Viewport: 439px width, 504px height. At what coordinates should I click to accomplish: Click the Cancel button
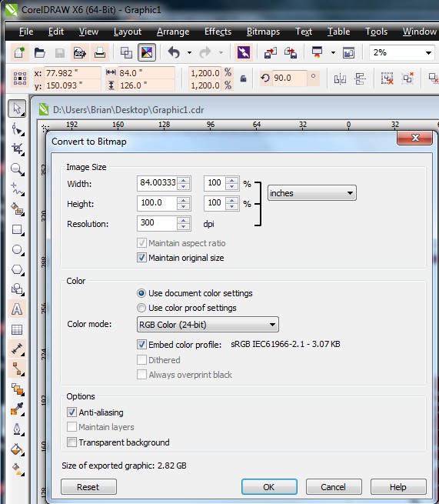tap(334, 487)
